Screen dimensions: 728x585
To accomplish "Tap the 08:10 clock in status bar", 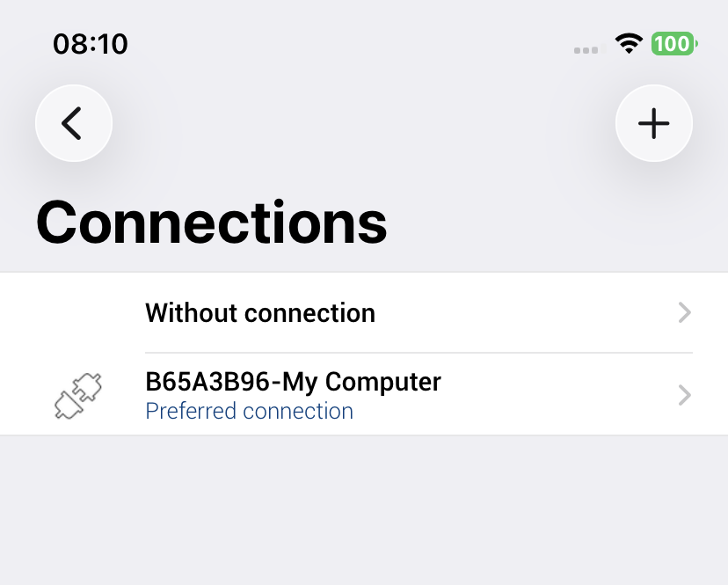I will [x=91, y=44].
